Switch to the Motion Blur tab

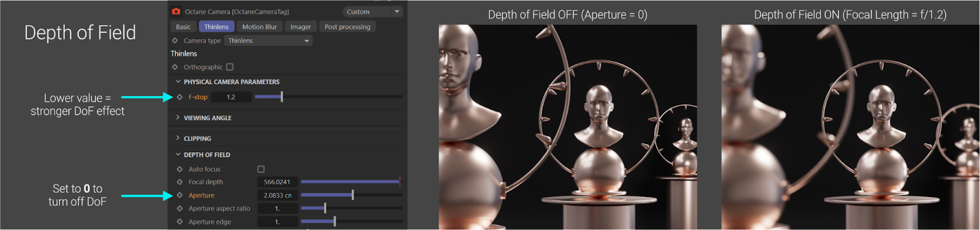259,27
